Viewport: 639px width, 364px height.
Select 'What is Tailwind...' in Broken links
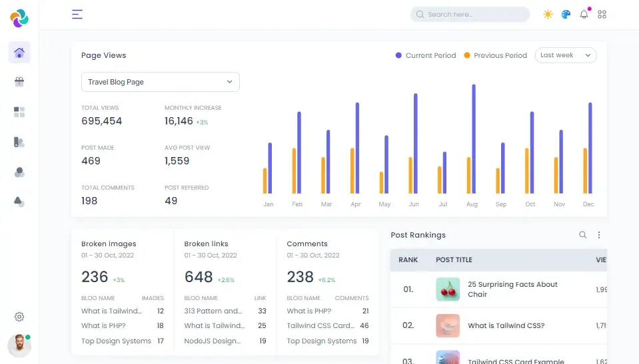point(215,325)
